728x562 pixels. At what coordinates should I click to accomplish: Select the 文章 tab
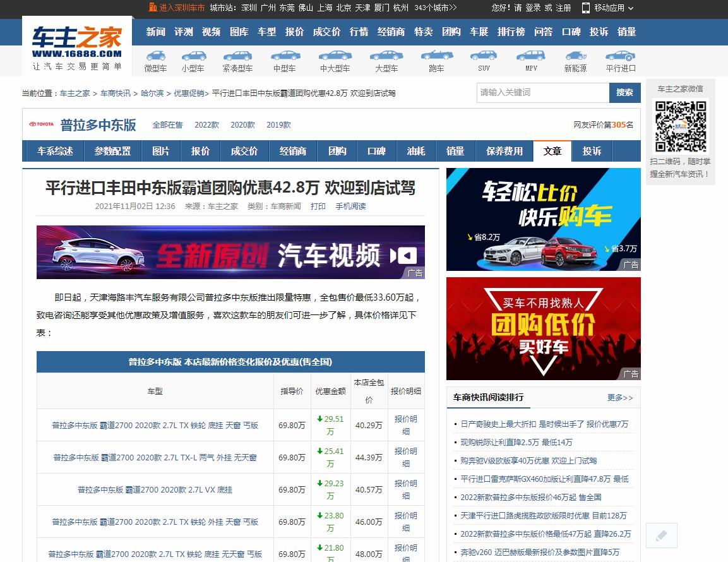(552, 151)
